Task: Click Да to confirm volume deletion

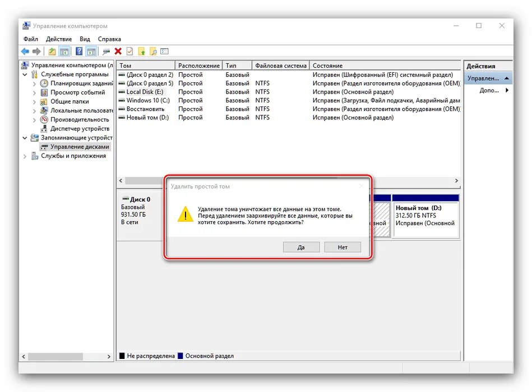Action: 301,246
